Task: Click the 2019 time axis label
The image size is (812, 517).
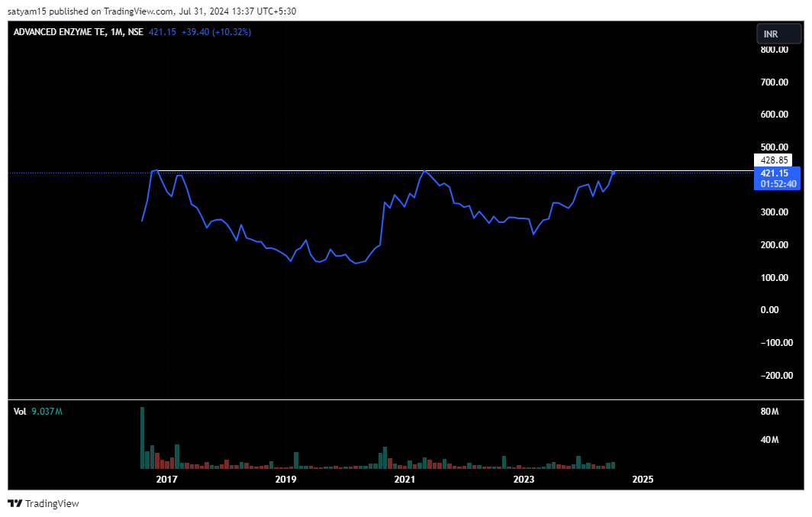Action: coord(286,479)
